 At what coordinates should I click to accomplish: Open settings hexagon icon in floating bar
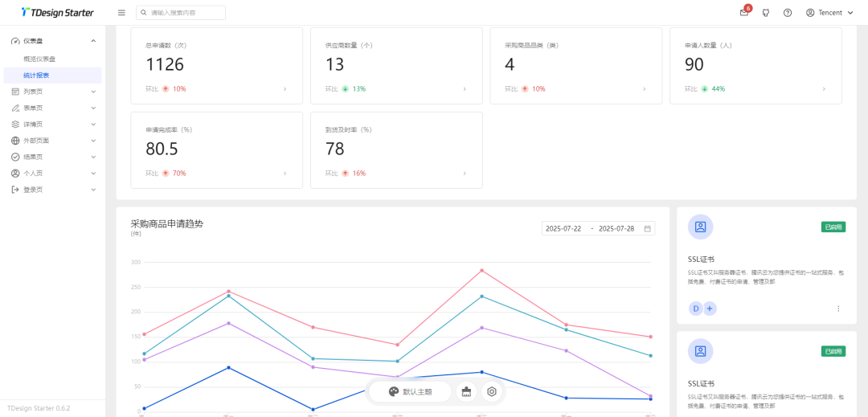click(492, 391)
